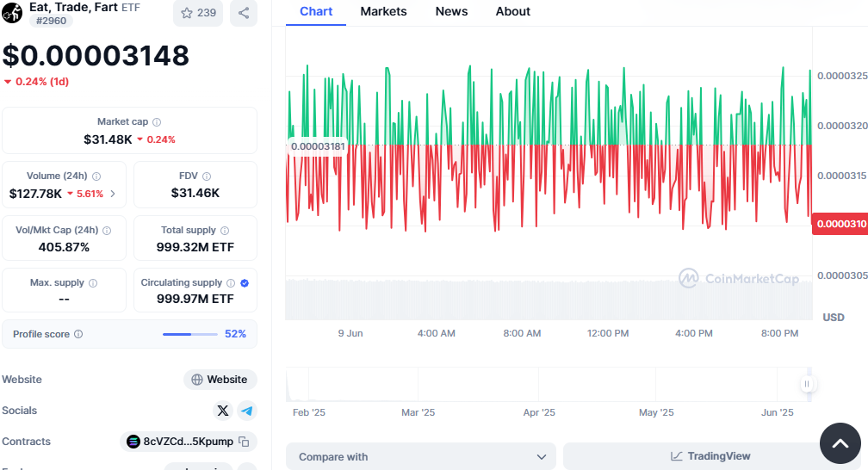Click the star watchlist button showing 239

(x=198, y=13)
